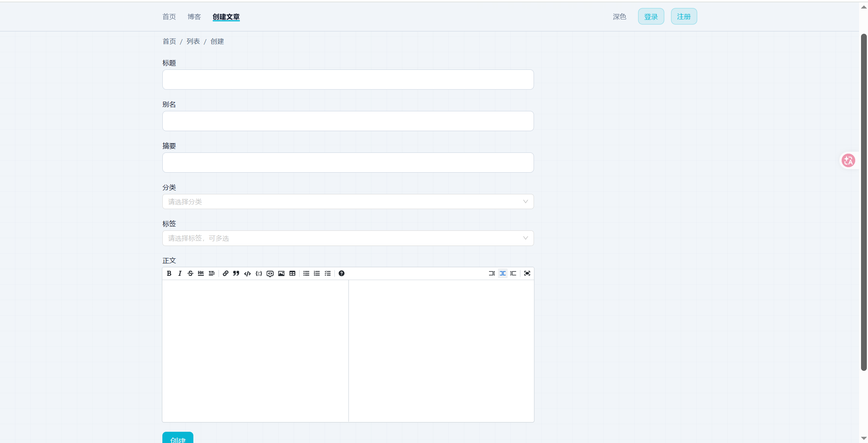Apply bold formatting in editor toolbar
The width and height of the screenshot is (868, 443).
click(x=169, y=273)
